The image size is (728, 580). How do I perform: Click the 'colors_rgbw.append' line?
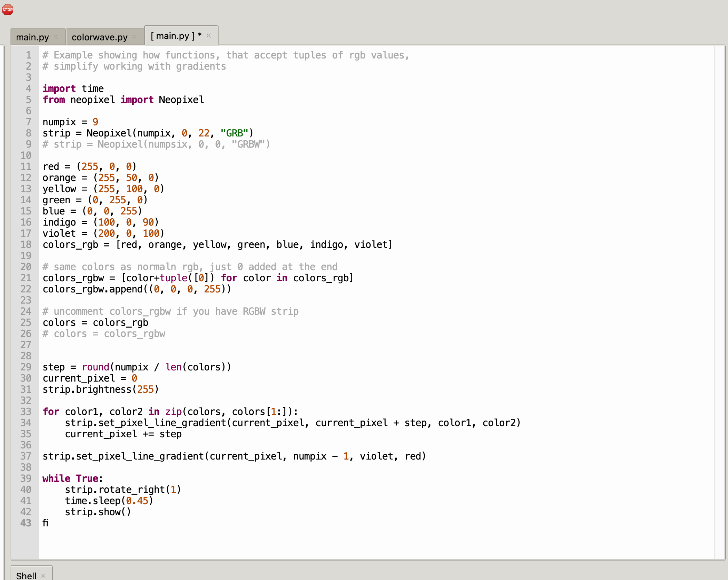coord(137,289)
